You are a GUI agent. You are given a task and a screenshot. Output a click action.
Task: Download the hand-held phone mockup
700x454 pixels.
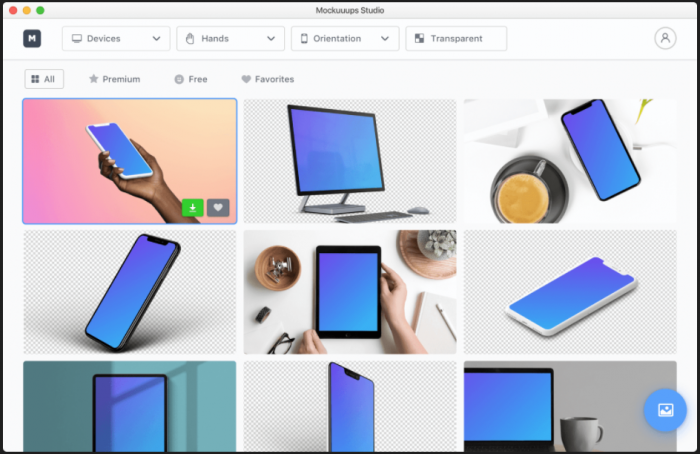click(193, 208)
